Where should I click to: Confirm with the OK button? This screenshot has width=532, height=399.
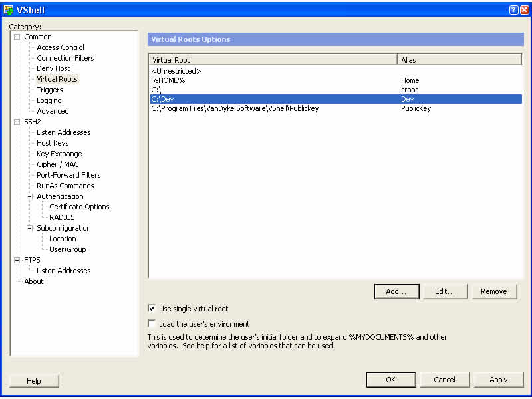(391, 380)
